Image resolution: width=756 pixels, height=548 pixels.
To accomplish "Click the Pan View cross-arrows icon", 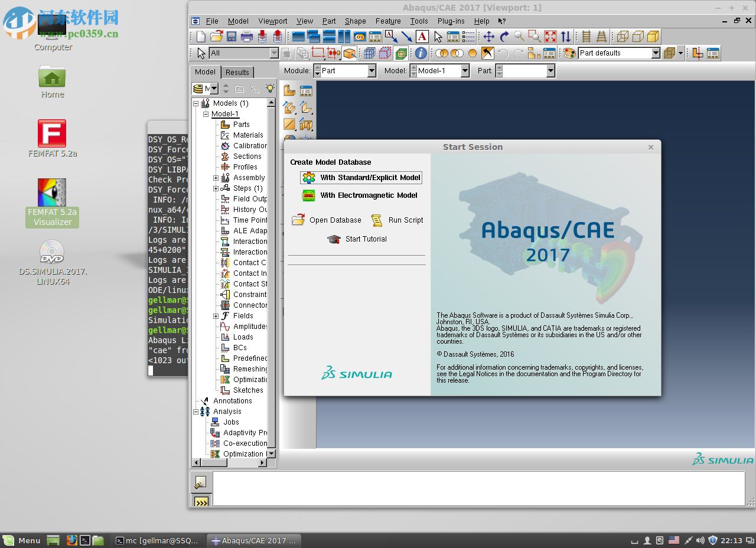I will pyautogui.click(x=488, y=37).
